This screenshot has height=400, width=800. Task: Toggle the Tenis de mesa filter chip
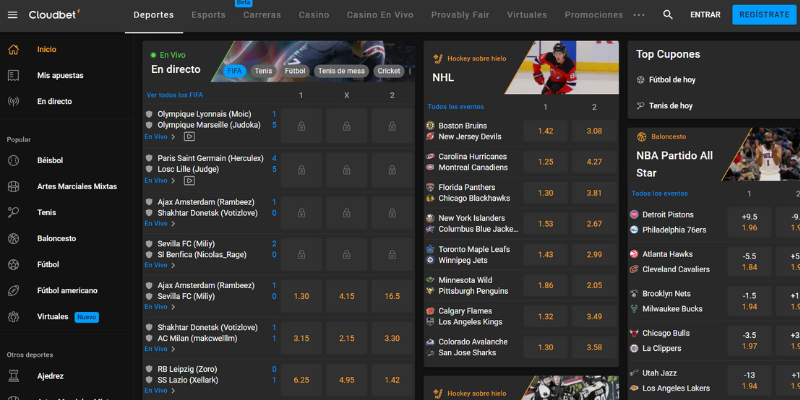[x=341, y=71]
